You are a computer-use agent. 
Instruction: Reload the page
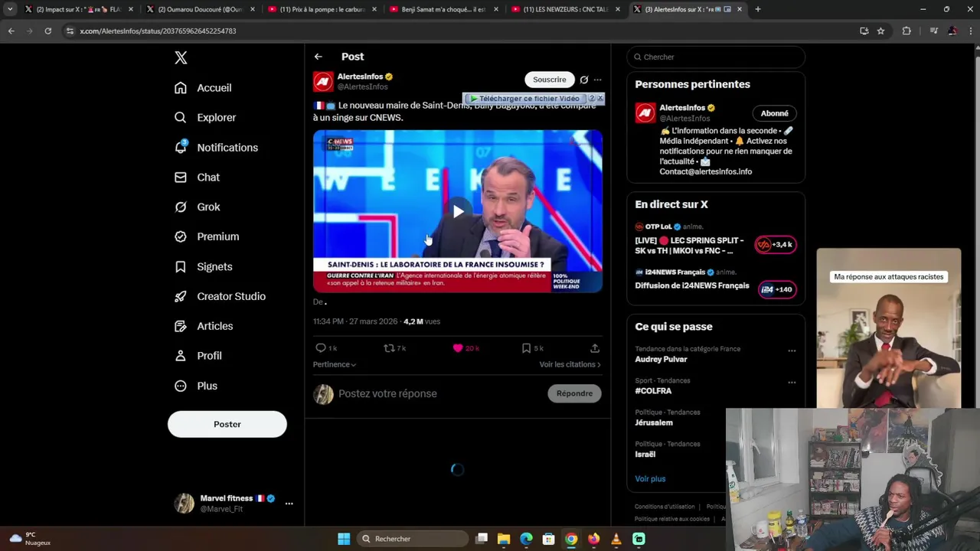(x=48, y=31)
